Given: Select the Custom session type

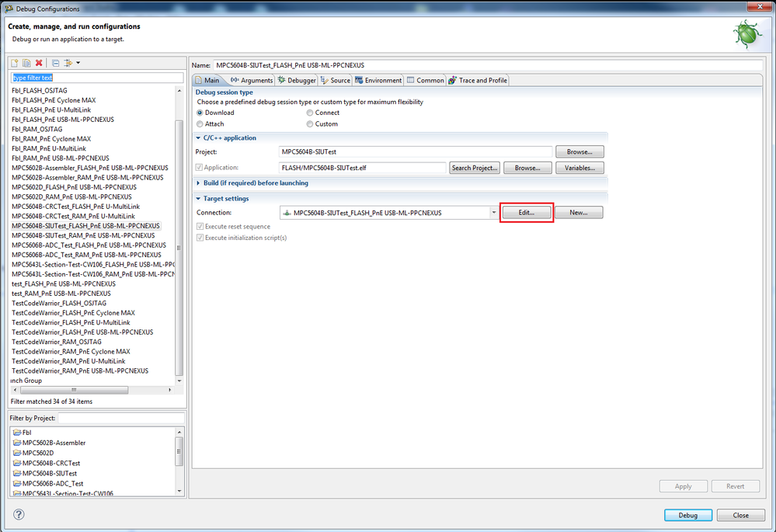Looking at the screenshot, I should pos(310,124).
